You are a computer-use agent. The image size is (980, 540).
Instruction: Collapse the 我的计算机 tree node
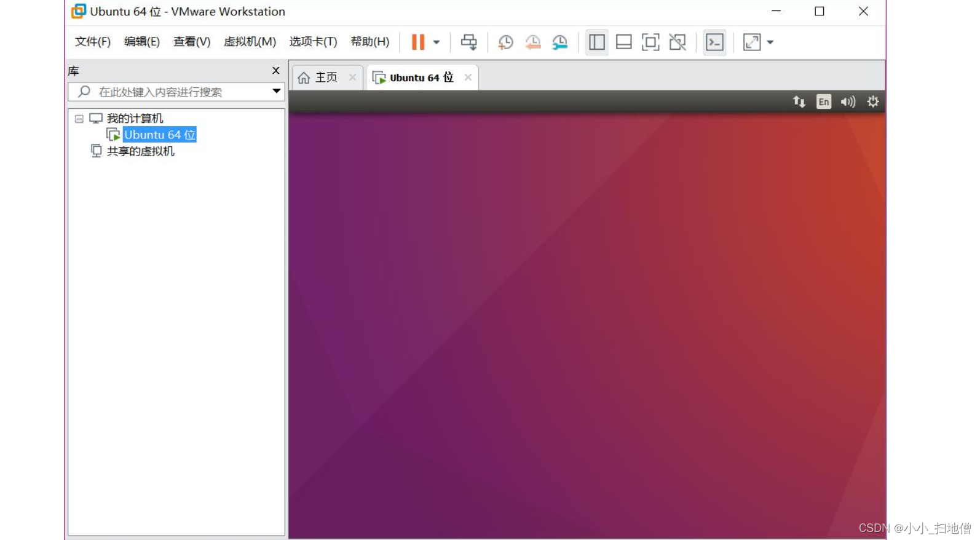tap(79, 119)
